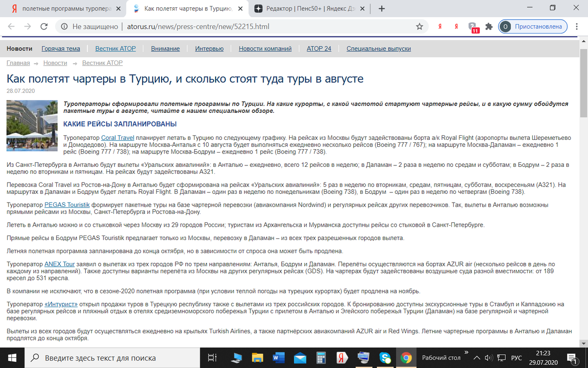Image resolution: width=588 pixels, height=368 pixels.
Task: Click the first Yandex extension icon
Action: coord(440,26)
